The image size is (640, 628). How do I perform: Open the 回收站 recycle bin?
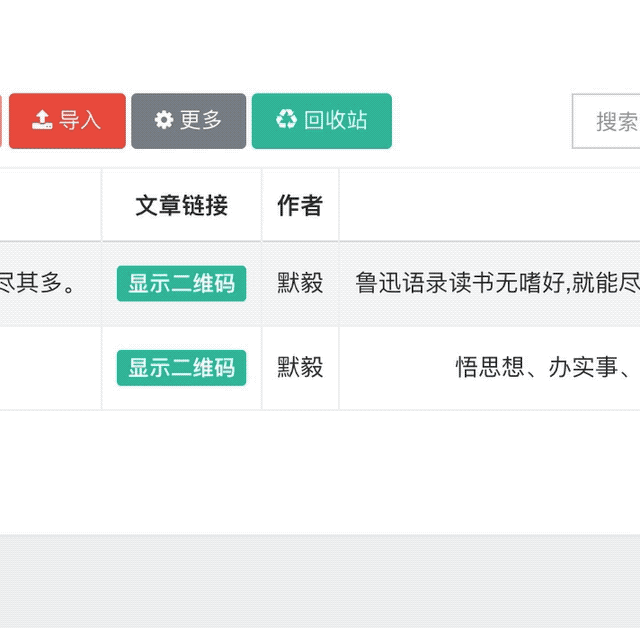point(322,121)
